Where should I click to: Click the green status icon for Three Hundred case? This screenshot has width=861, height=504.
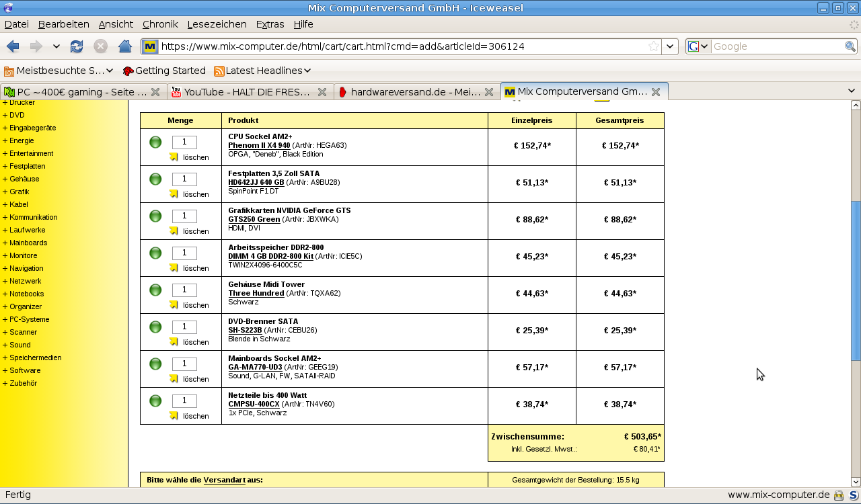tap(155, 290)
